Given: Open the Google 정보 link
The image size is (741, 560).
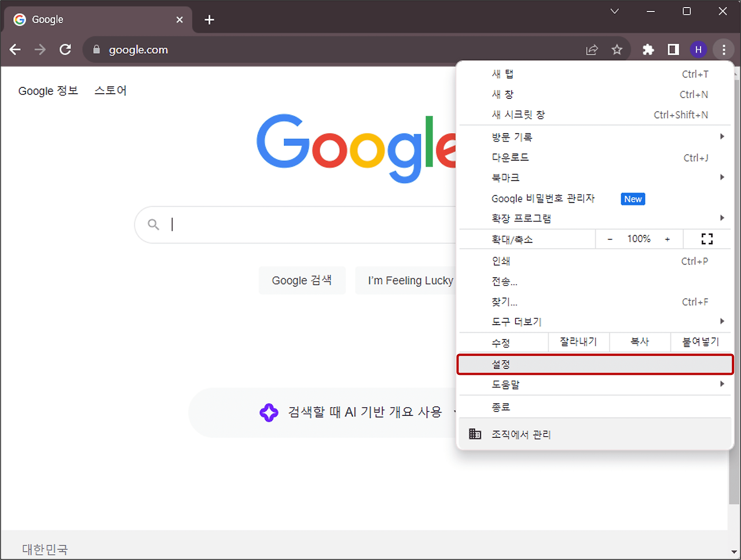Looking at the screenshot, I should [x=48, y=91].
